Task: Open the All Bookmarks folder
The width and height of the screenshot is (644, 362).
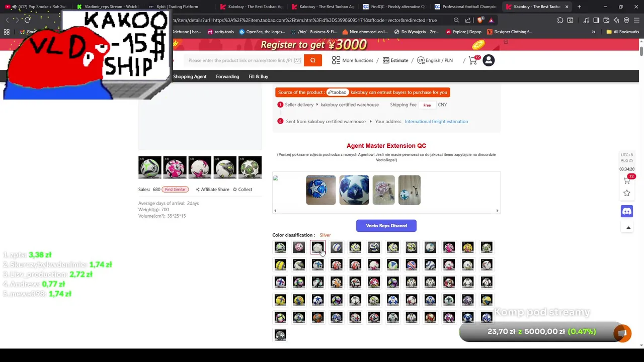Action: click(622, 32)
